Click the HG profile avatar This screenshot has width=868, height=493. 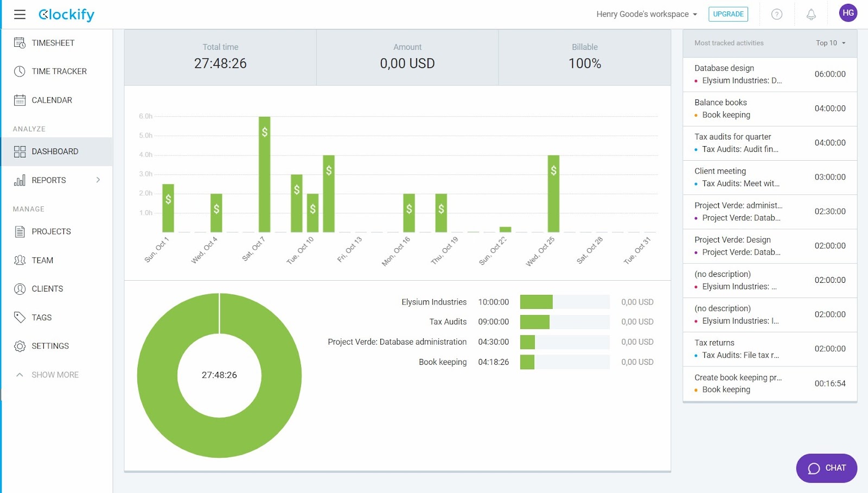[x=848, y=13]
